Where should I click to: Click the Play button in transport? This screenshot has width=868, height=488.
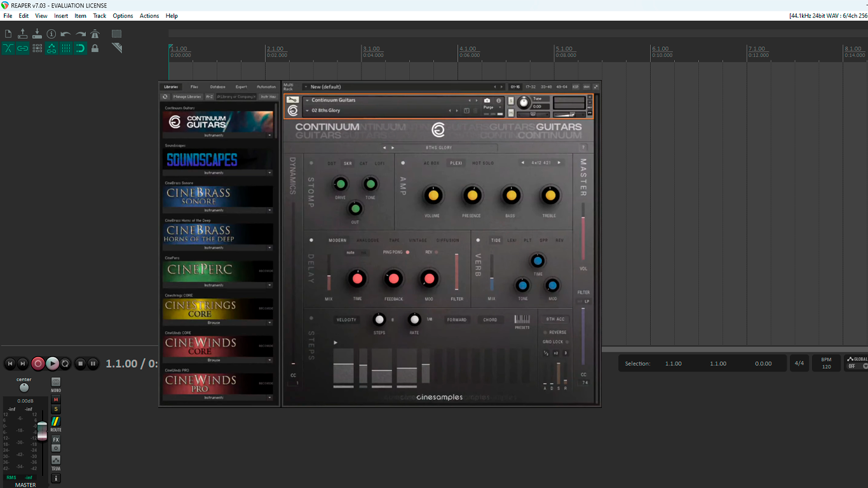click(x=52, y=363)
